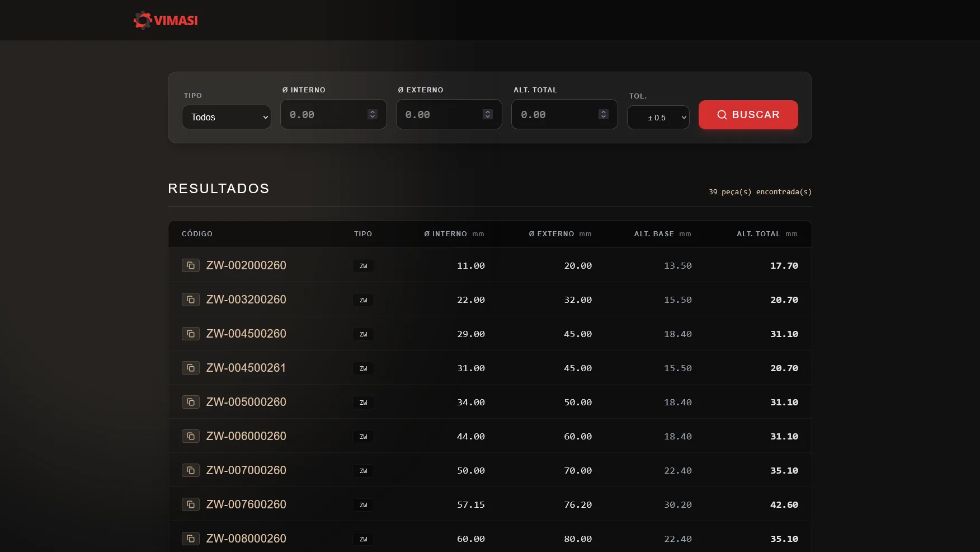Viewport: 980px width, 552px height.
Task: Click the ZW type badge of ZW-003200260
Action: pyautogui.click(x=363, y=300)
